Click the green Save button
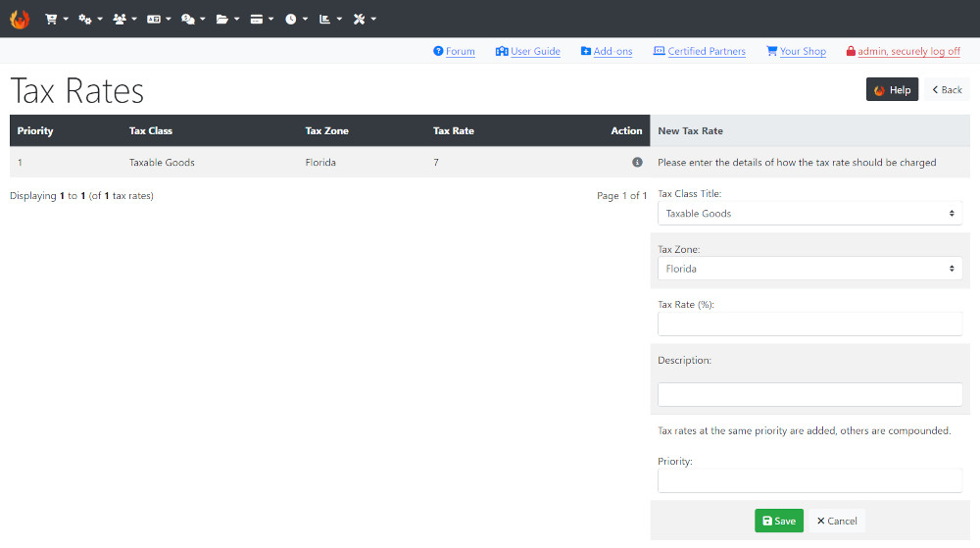 (x=779, y=522)
